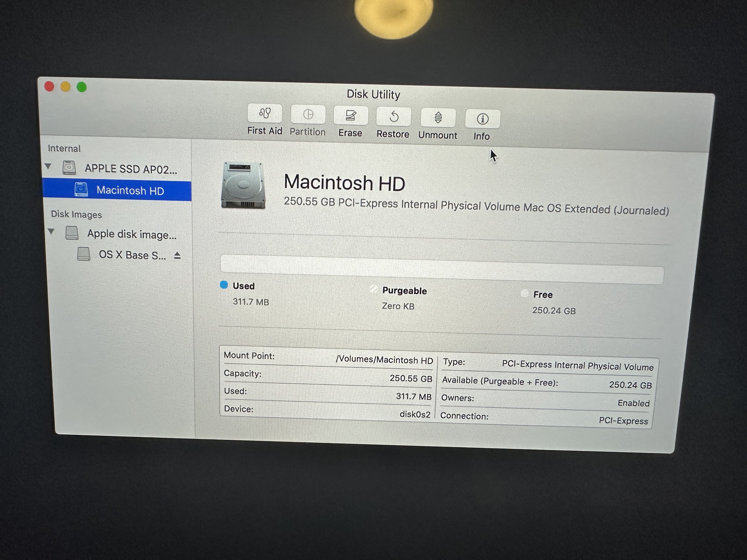Select Apple disk image in sidebar
This screenshot has width=747, height=560.
click(x=132, y=234)
